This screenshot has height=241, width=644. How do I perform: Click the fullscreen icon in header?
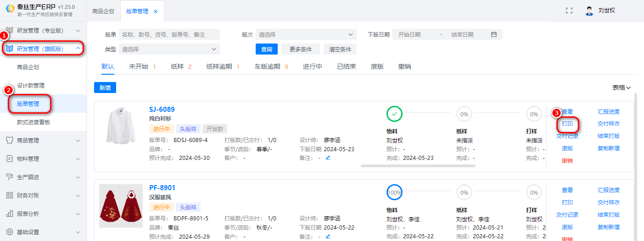click(569, 11)
